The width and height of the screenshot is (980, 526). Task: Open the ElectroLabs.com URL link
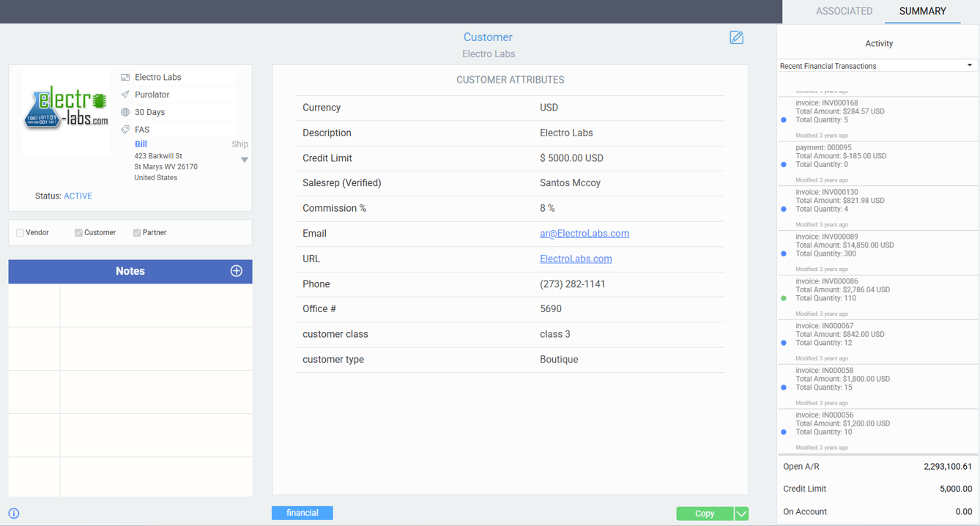pyautogui.click(x=576, y=259)
